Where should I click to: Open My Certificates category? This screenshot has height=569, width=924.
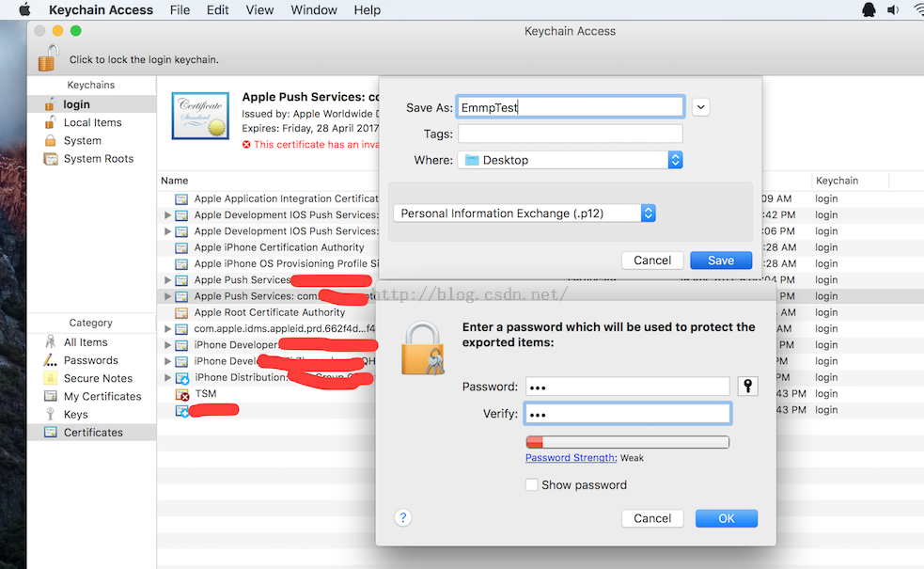102,396
